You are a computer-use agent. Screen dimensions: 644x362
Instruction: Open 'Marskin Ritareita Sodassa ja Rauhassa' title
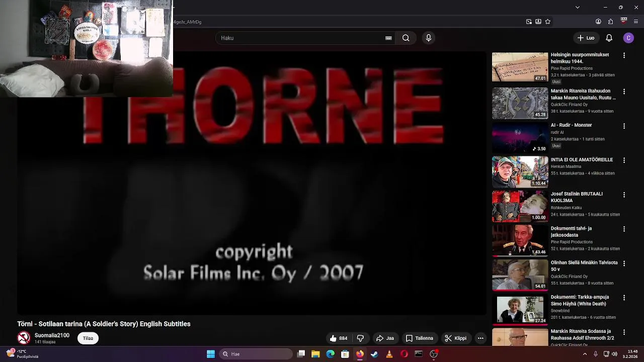[x=582, y=334]
